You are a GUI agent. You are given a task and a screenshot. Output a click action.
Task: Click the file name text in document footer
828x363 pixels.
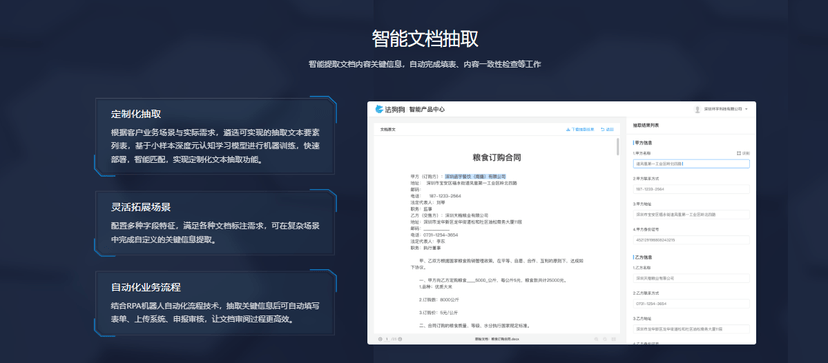point(497,339)
